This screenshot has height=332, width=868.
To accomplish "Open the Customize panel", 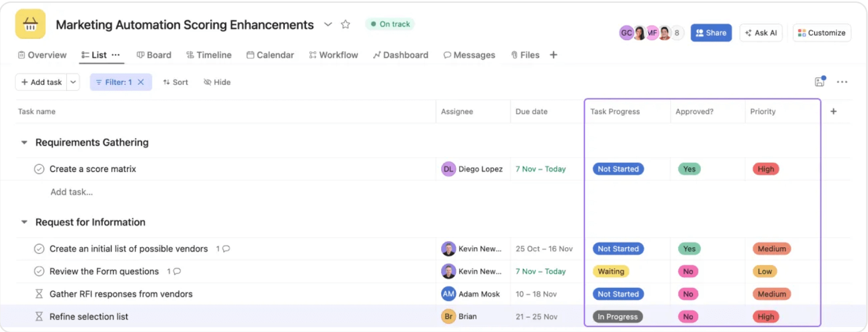I will [x=822, y=33].
